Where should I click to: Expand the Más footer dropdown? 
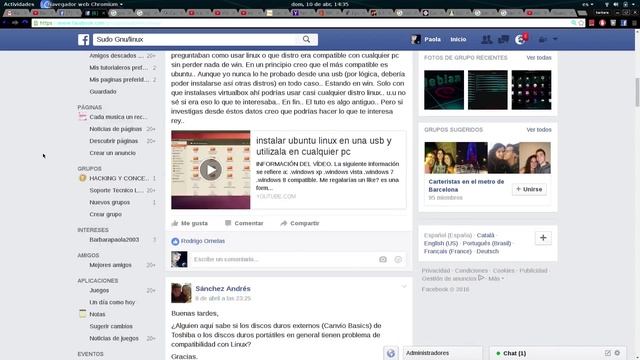[x=496, y=278]
